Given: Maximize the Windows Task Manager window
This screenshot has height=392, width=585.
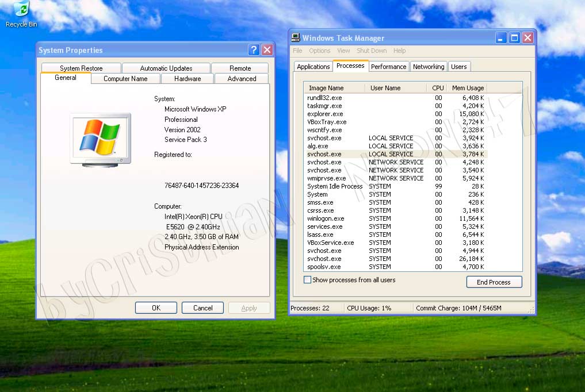Looking at the screenshot, I should pos(514,37).
